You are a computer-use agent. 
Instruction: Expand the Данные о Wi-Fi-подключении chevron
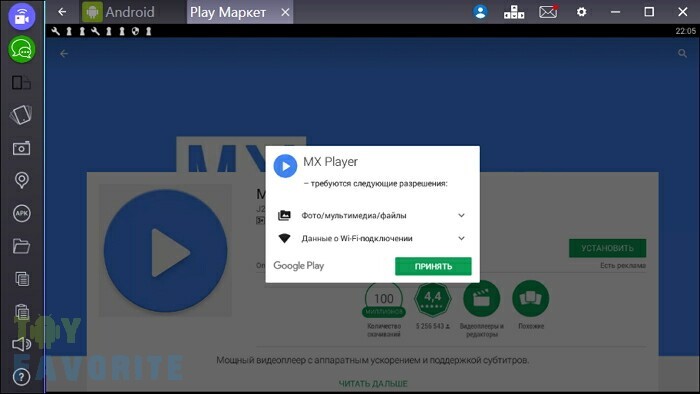pyautogui.click(x=462, y=238)
